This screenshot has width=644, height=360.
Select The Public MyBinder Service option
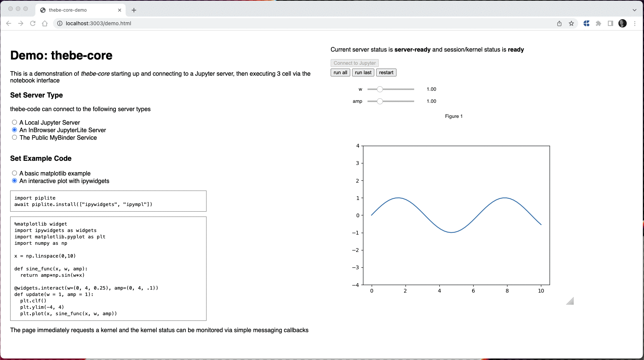[14, 137]
